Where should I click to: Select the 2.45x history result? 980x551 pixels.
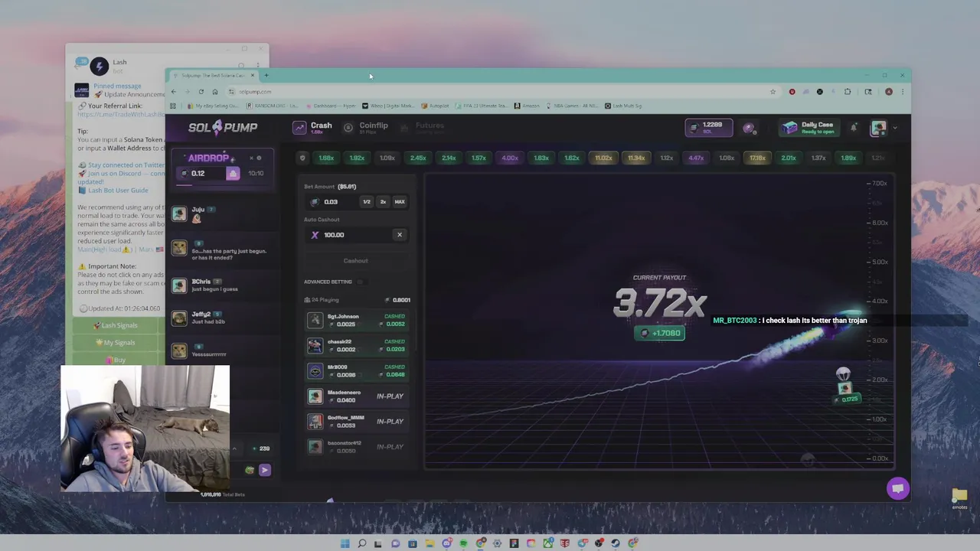pos(418,158)
